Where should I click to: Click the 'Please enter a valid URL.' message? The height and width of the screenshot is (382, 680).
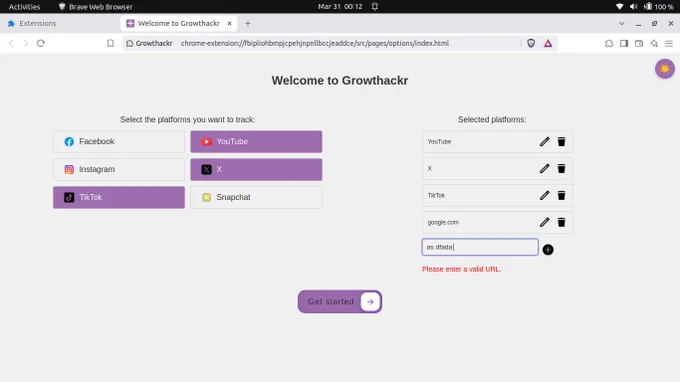[x=461, y=269]
